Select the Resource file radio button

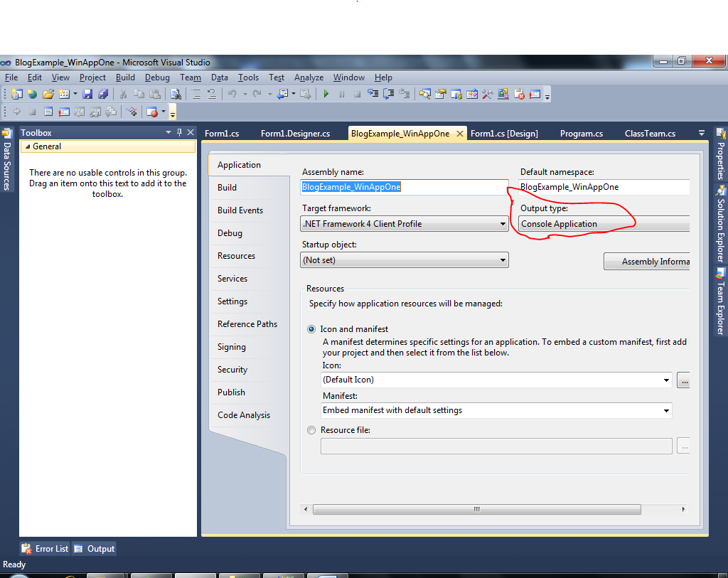coord(311,430)
